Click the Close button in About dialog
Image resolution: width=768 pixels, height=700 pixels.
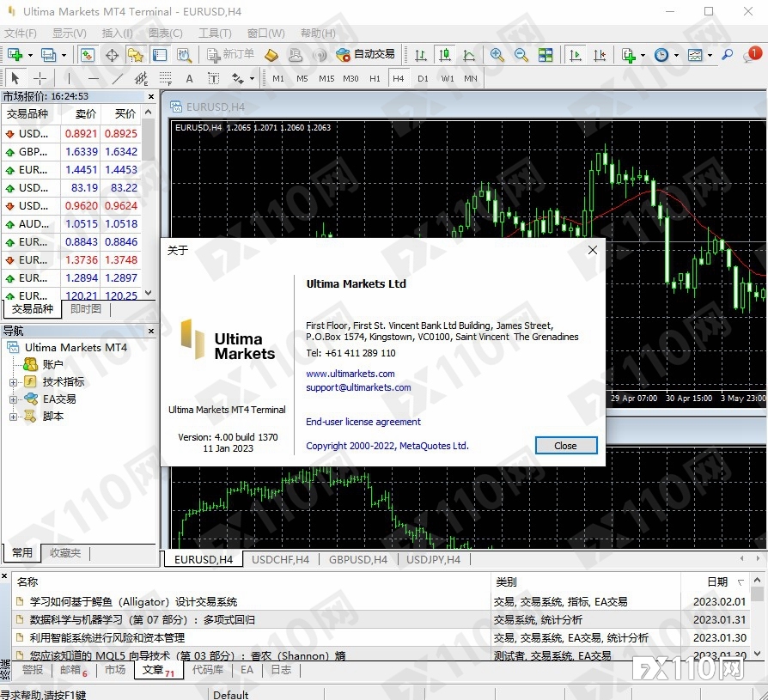pyautogui.click(x=565, y=446)
